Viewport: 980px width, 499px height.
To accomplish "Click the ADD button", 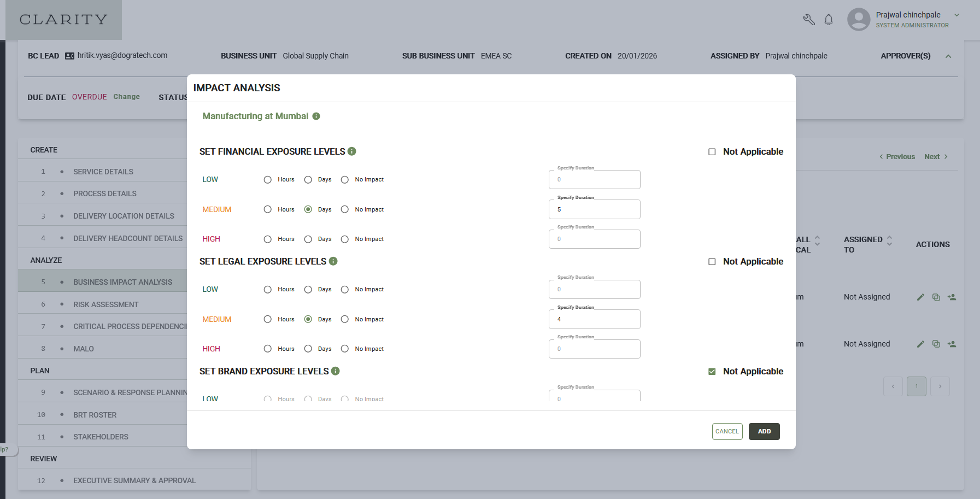I will [764, 431].
